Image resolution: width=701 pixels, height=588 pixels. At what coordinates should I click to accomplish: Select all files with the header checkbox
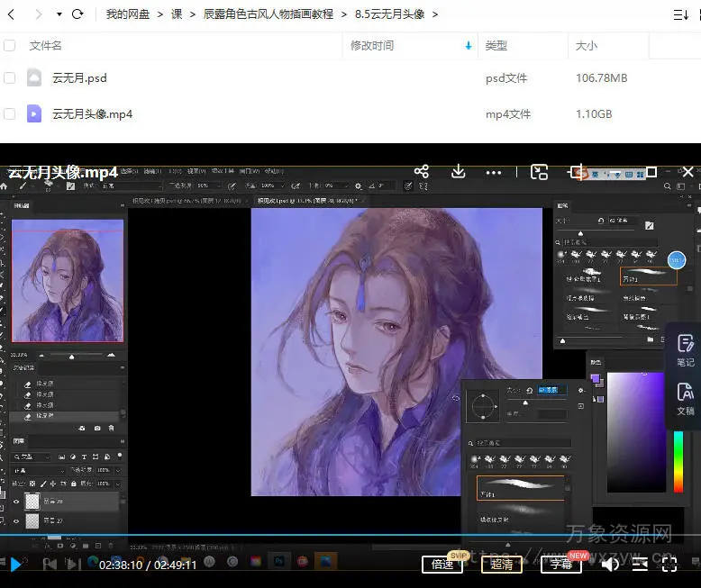point(10,46)
